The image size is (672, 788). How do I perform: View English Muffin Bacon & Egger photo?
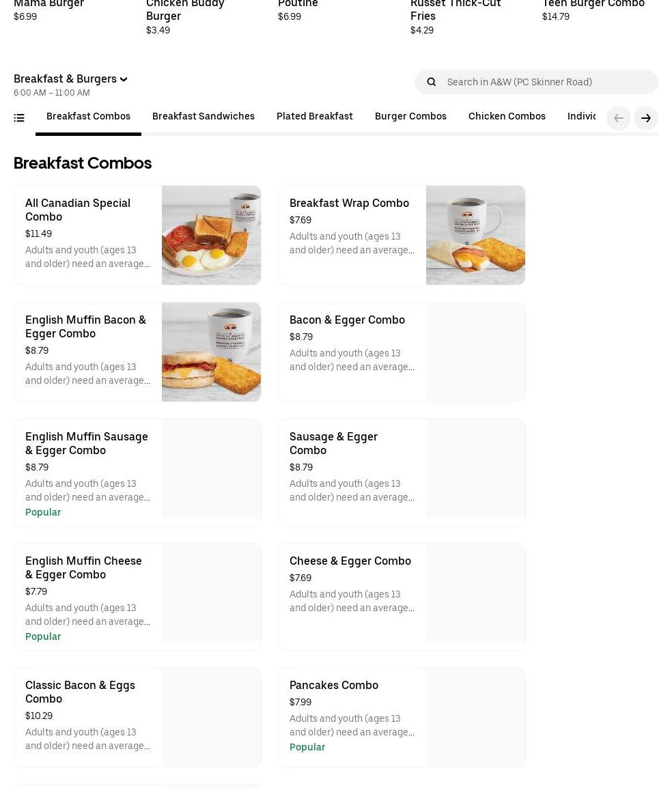(211, 352)
